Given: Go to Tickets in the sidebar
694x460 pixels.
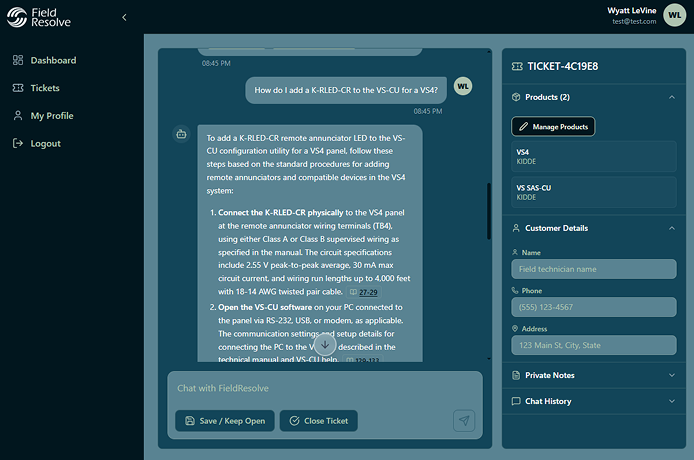Looking at the screenshot, I should (44, 88).
